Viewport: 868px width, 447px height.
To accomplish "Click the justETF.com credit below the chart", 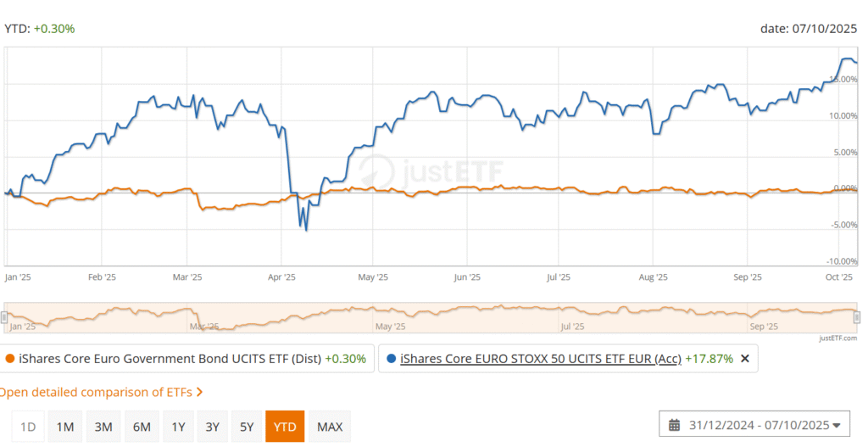I will click(838, 338).
